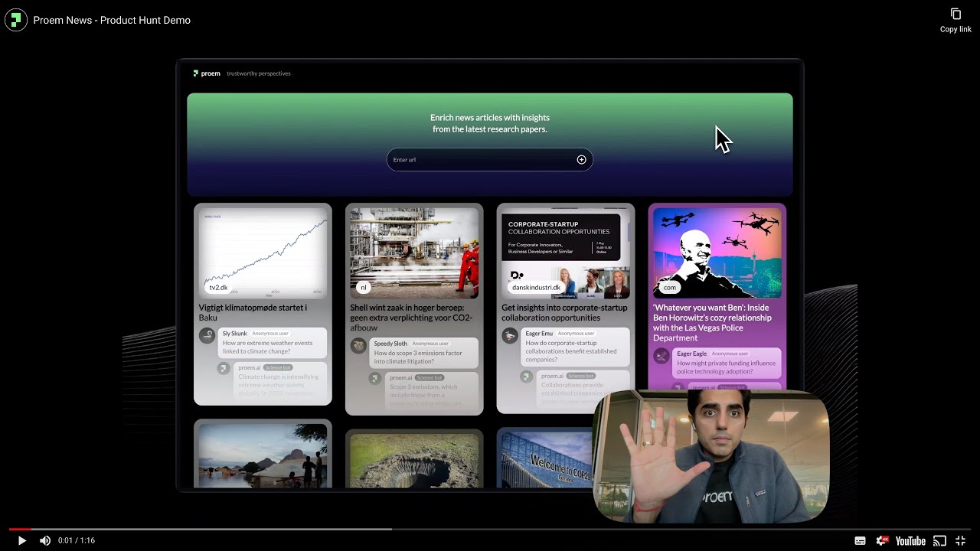The height and width of the screenshot is (551, 980).
Task: Click the danskindustri.dk source badge
Action: coord(536,288)
